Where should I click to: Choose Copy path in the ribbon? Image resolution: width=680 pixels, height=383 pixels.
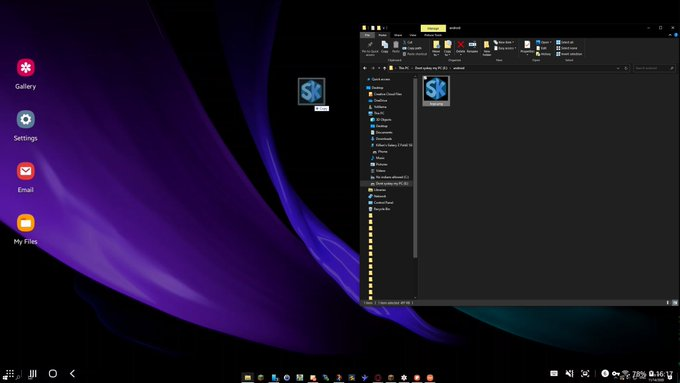(412, 48)
